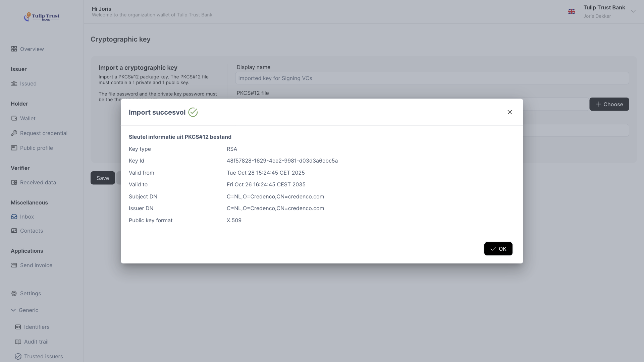Viewport: 644px width, 362px height.
Task: Click the Public profile icon
Action: pyautogui.click(x=14, y=148)
